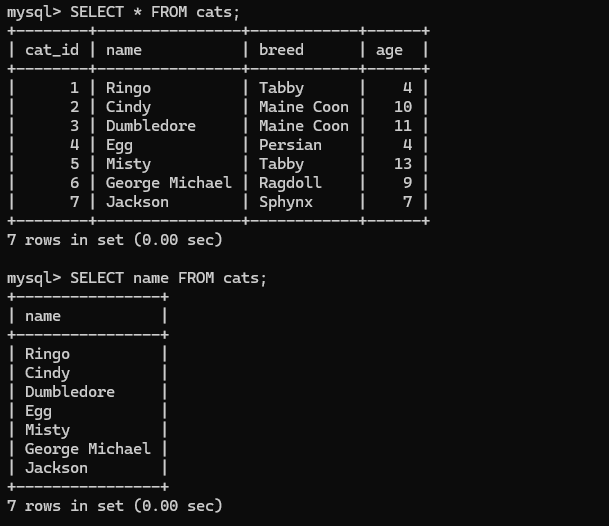
Task: Click the Ragdoll breed cell
Action: click(290, 183)
